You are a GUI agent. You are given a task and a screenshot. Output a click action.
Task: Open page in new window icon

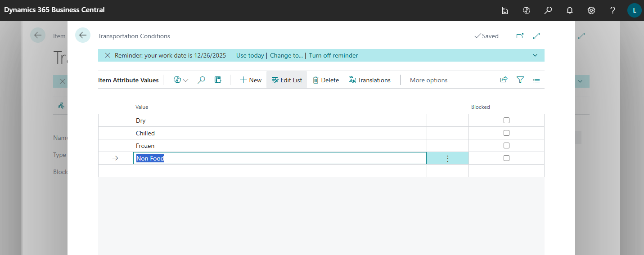coord(520,36)
